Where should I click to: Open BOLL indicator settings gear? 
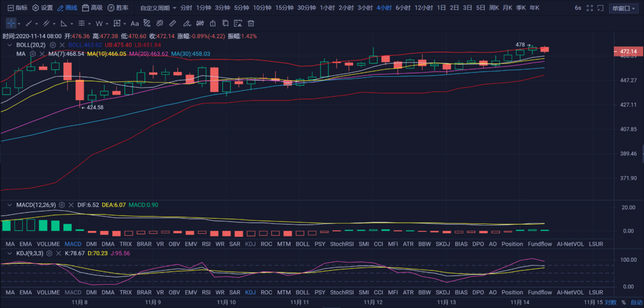tap(52, 45)
